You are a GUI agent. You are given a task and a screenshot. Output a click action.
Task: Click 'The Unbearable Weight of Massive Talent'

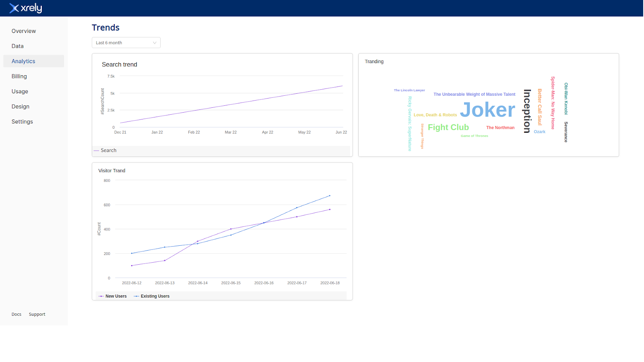point(474,95)
